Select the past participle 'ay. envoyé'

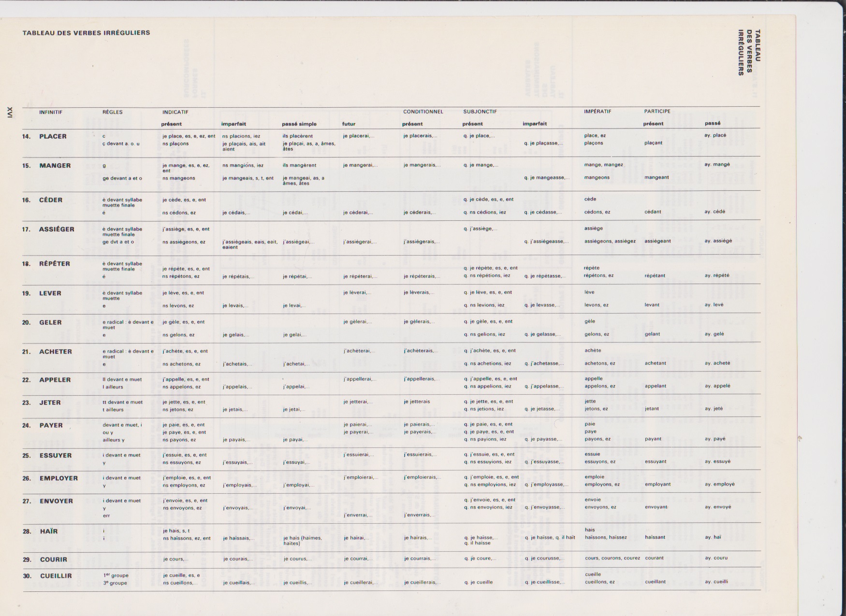pos(718,507)
